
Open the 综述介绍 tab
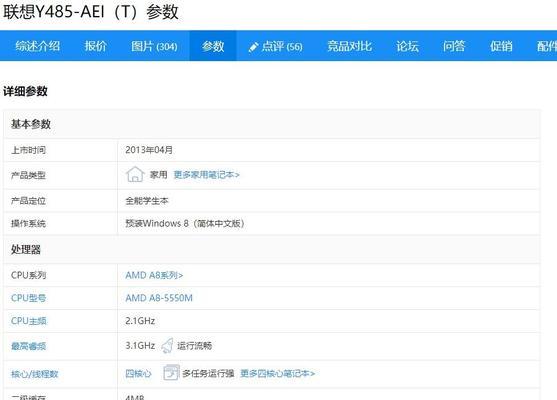(38, 46)
